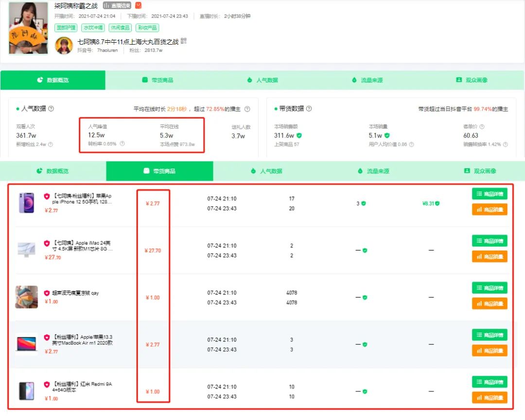Open 商品详情 for the iPhone 12 product
This screenshot has height=420, width=525.
coord(490,194)
